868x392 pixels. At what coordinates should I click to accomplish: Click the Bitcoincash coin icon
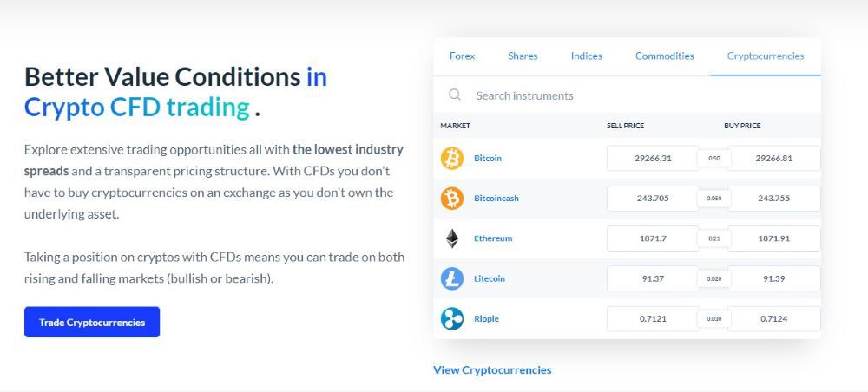coord(452,199)
